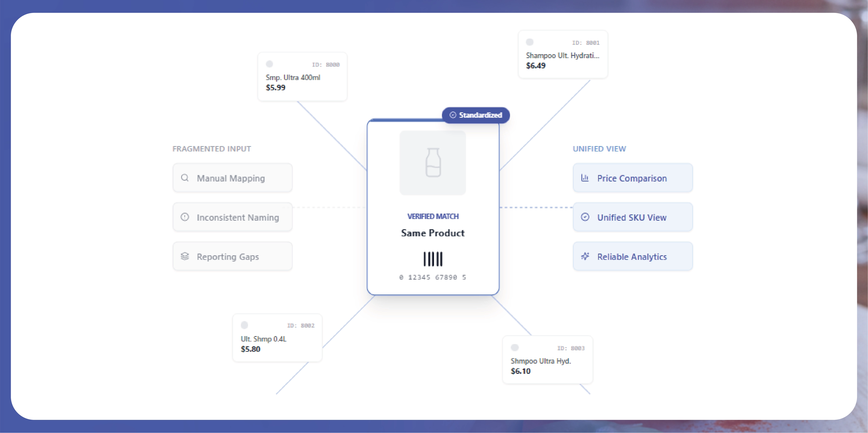Click the check icon in Standardized badge
Viewport: 868px width, 433px height.
tap(453, 115)
